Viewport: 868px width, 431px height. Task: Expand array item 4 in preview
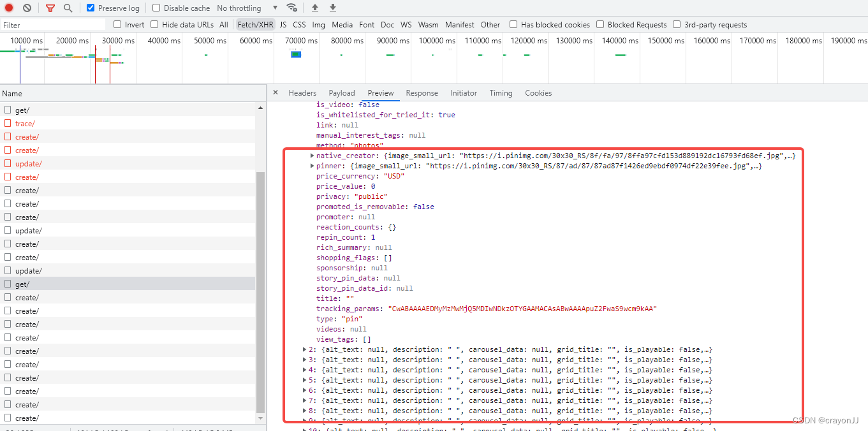point(304,370)
